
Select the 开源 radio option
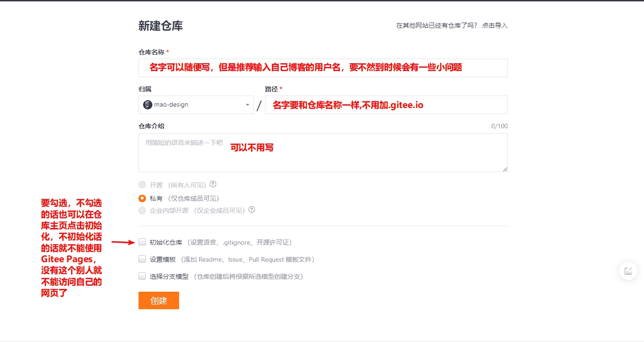click(x=142, y=185)
